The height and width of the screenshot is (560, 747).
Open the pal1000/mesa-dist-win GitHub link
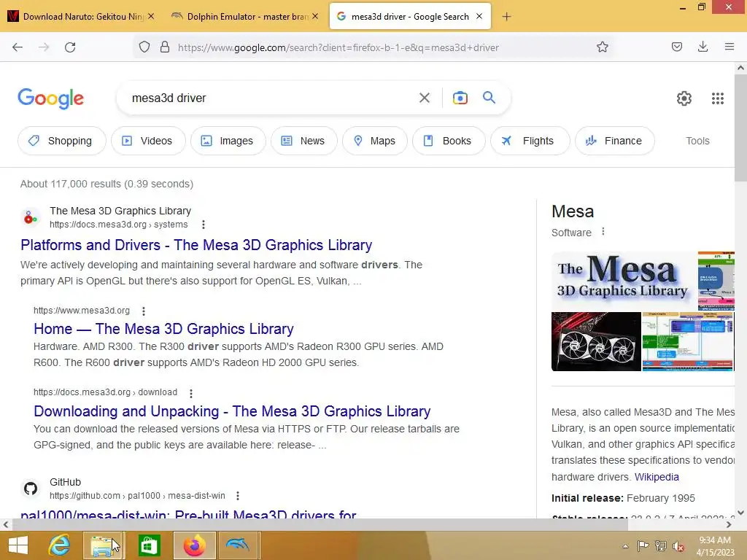point(188,513)
